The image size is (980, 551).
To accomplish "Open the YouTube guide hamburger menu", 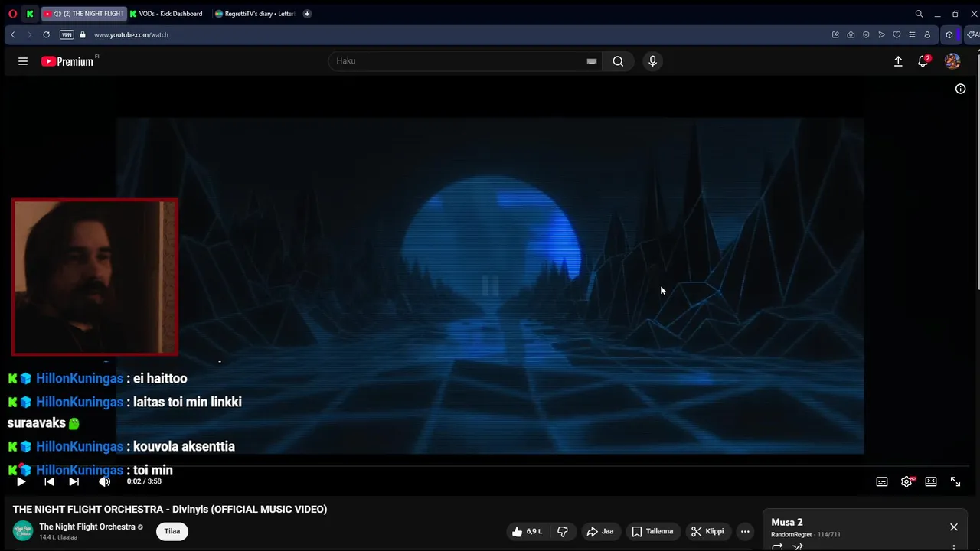I will coord(23,61).
